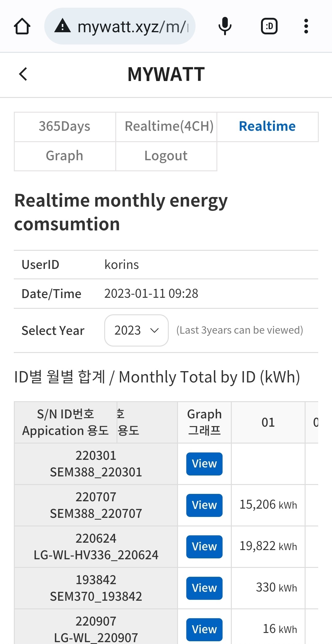Click the Logout menu item

(166, 156)
